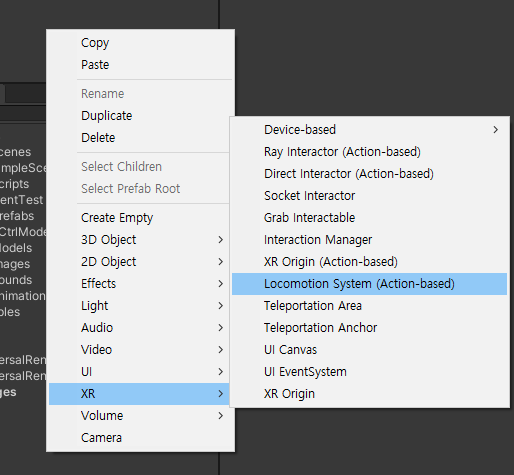Add a Socket Interactor
The width and height of the screenshot is (514, 475).
tap(369, 196)
